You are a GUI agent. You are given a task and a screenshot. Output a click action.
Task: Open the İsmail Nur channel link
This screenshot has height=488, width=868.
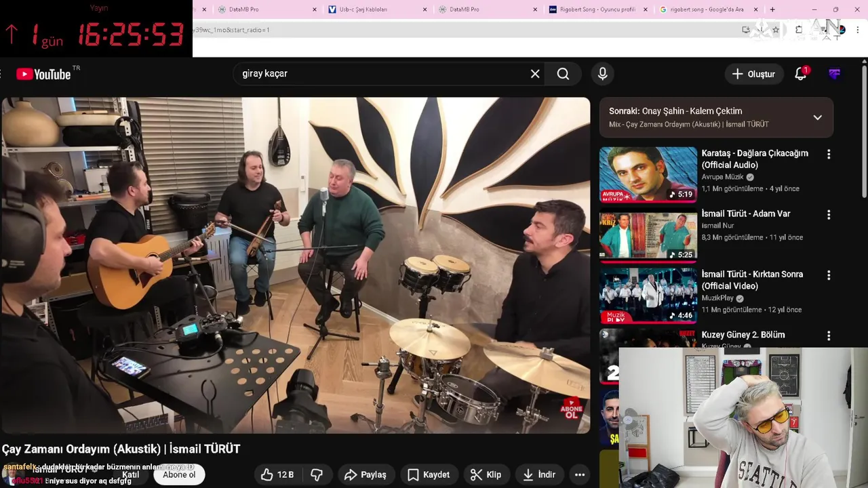[x=718, y=226]
